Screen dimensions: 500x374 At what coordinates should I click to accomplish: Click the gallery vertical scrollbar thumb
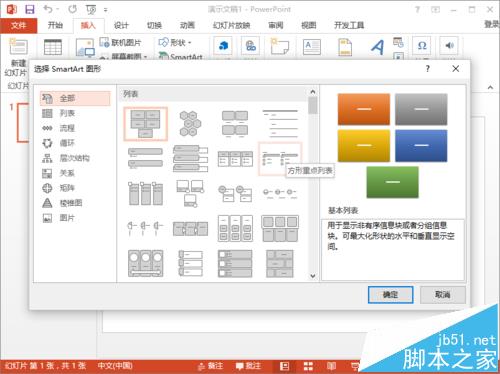click(x=313, y=105)
